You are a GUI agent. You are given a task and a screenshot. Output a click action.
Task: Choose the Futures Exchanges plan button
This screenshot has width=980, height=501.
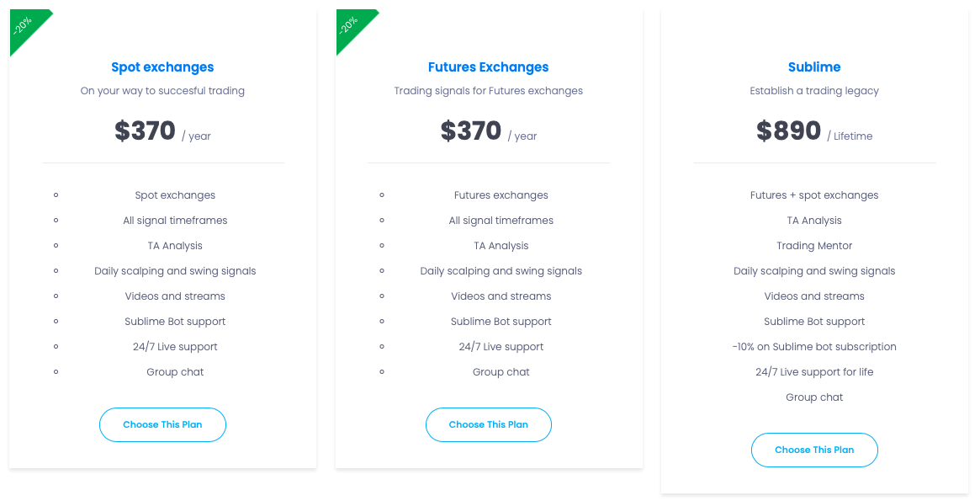[488, 424]
